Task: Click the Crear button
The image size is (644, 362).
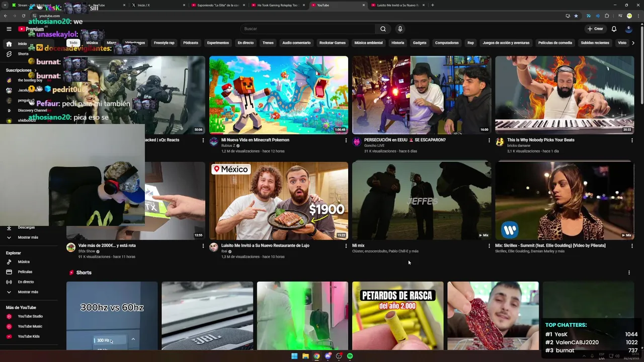Action: 595,29
